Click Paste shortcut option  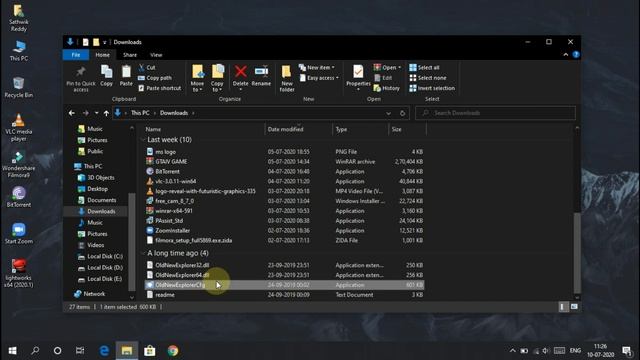160,88
